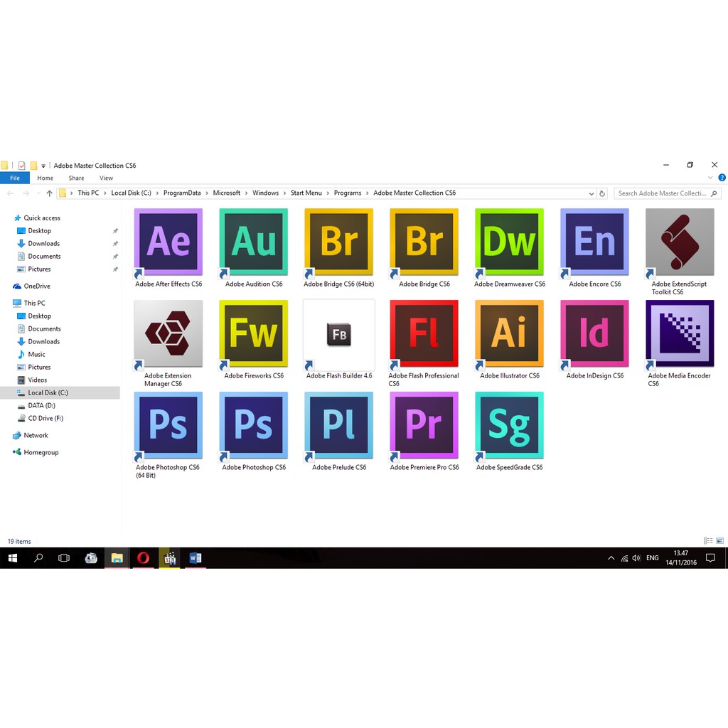
Task: Select the Adobe Flash Builder 4.6 icon
Action: pyautogui.click(x=339, y=334)
